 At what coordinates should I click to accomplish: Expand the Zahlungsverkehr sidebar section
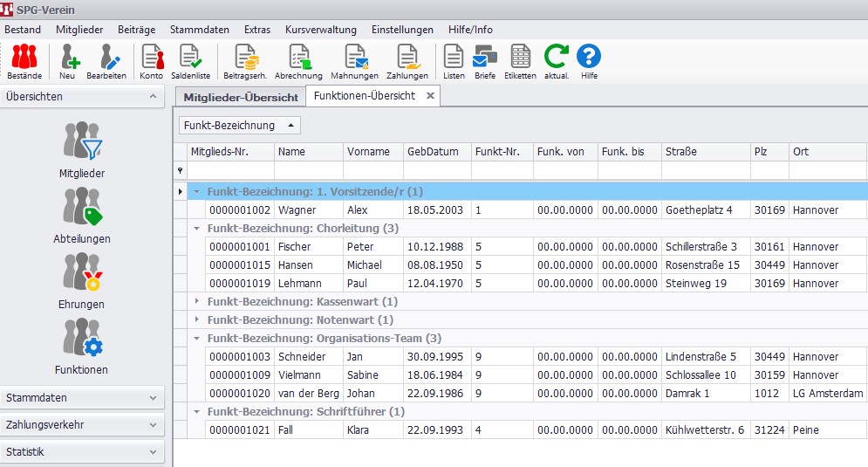81,425
